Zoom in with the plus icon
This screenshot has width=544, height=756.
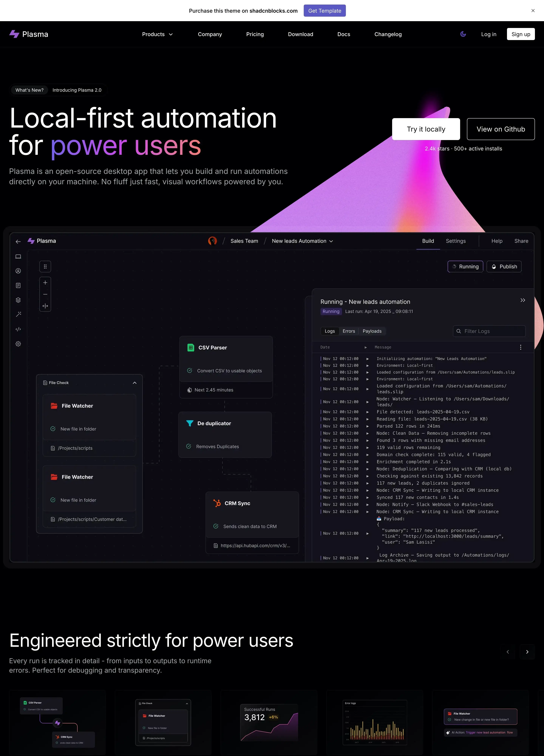(45, 283)
